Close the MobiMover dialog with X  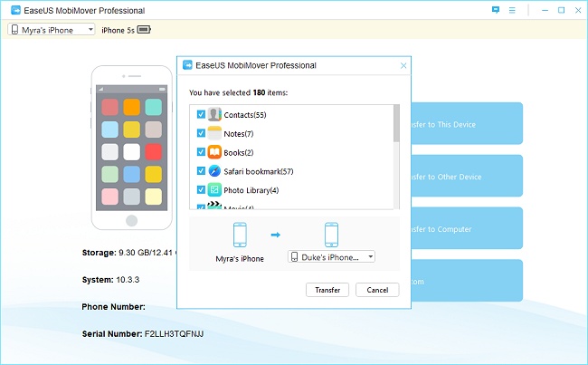click(403, 66)
